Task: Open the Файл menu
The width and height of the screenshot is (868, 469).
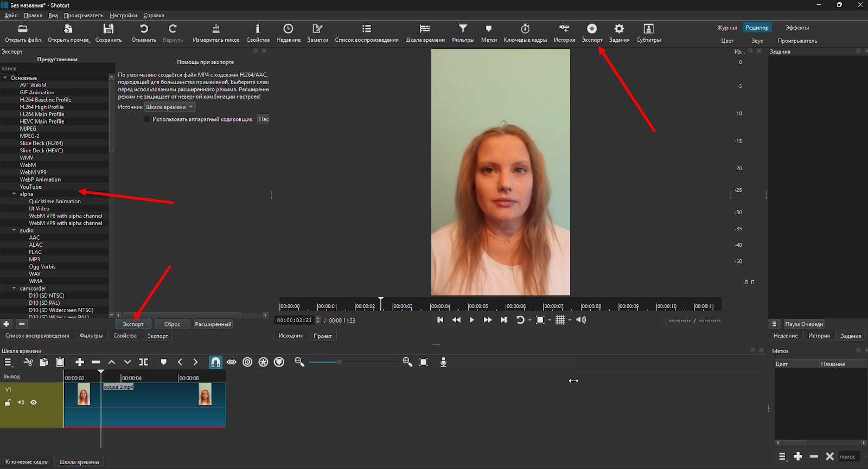Action: pyautogui.click(x=11, y=16)
